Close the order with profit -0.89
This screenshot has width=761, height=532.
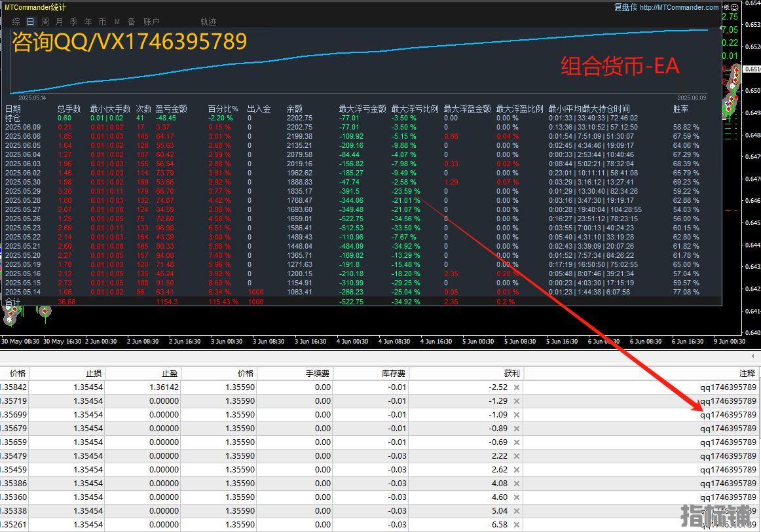tap(516, 429)
